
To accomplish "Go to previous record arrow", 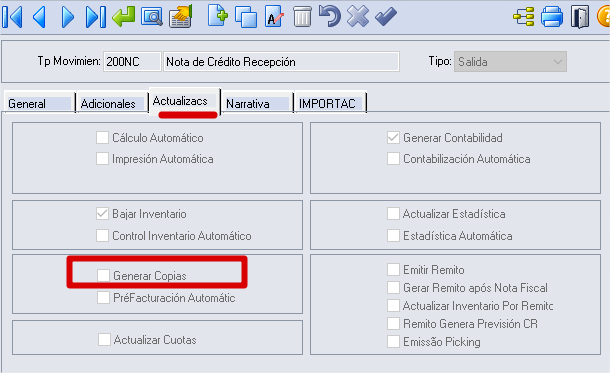I will point(40,17).
